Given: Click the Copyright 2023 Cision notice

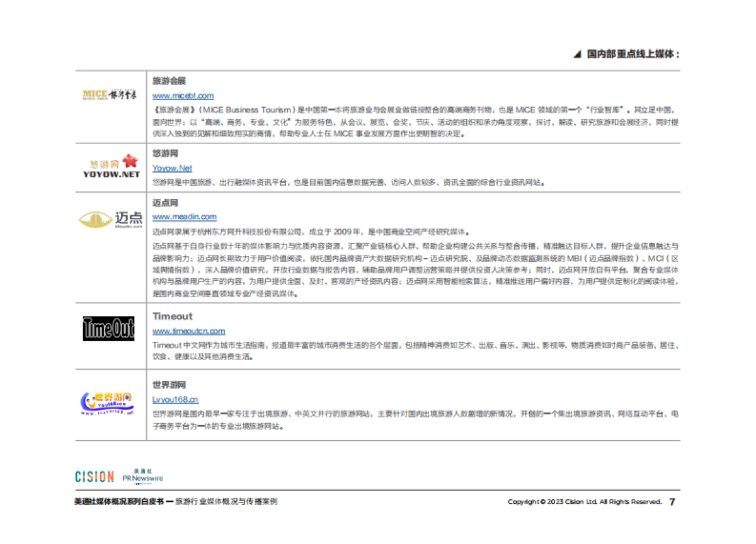Looking at the screenshot, I should [x=586, y=502].
